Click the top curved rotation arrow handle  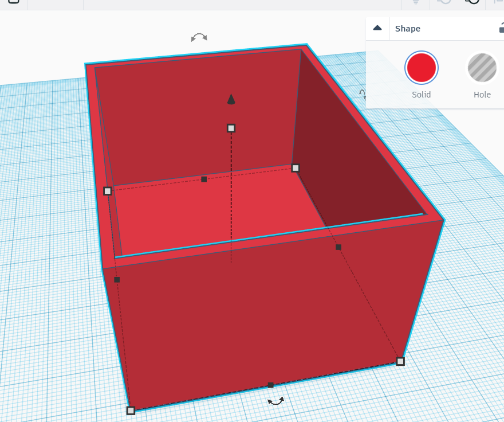[x=198, y=37]
